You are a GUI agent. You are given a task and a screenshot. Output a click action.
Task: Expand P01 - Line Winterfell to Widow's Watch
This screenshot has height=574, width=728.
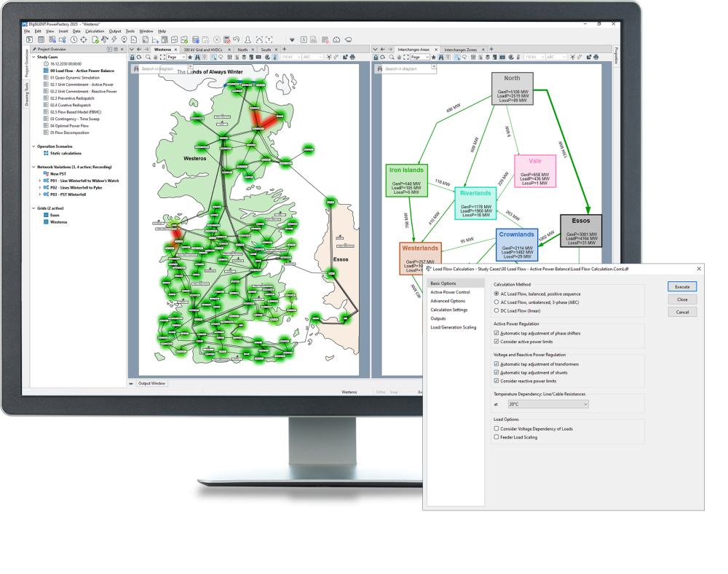39,181
